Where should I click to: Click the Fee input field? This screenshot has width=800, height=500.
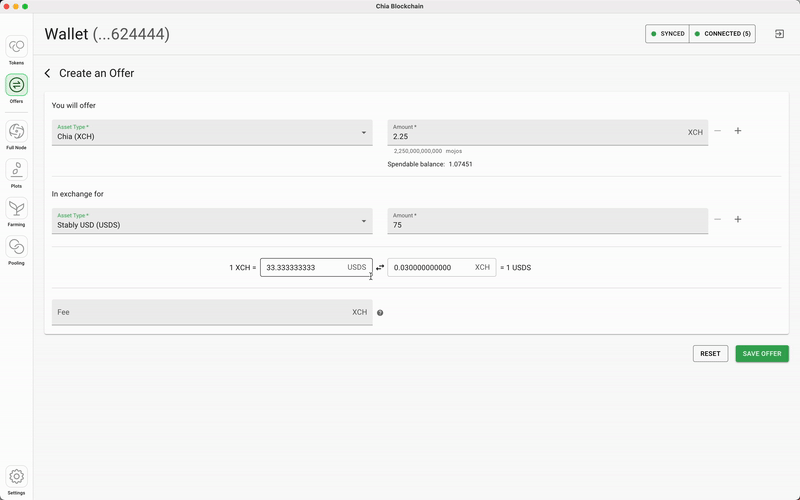coord(212,312)
